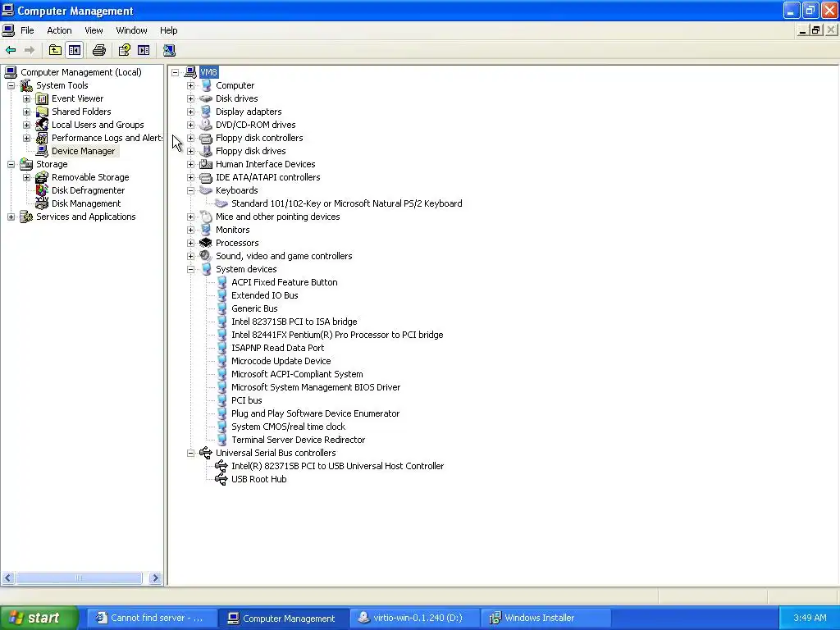Click the Computer Management taskbar button
Image resolution: width=840 pixels, height=630 pixels.
pos(283,618)
